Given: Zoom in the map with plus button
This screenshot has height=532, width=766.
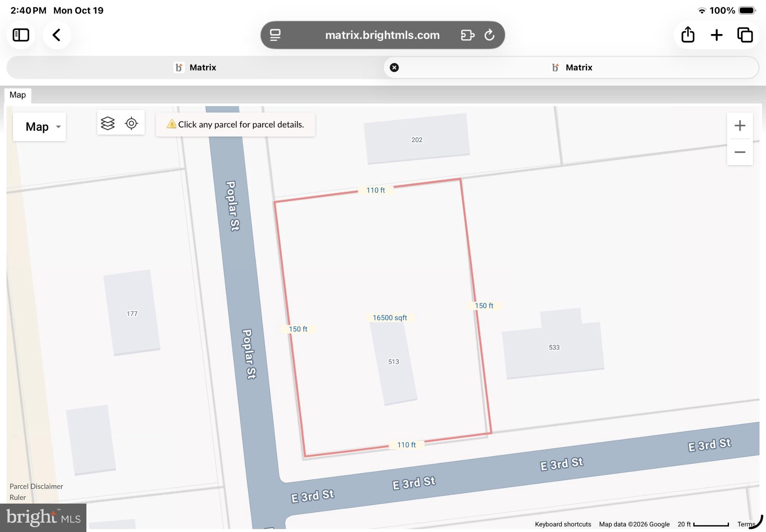Looking at the screenshot, I should point(740,126).
